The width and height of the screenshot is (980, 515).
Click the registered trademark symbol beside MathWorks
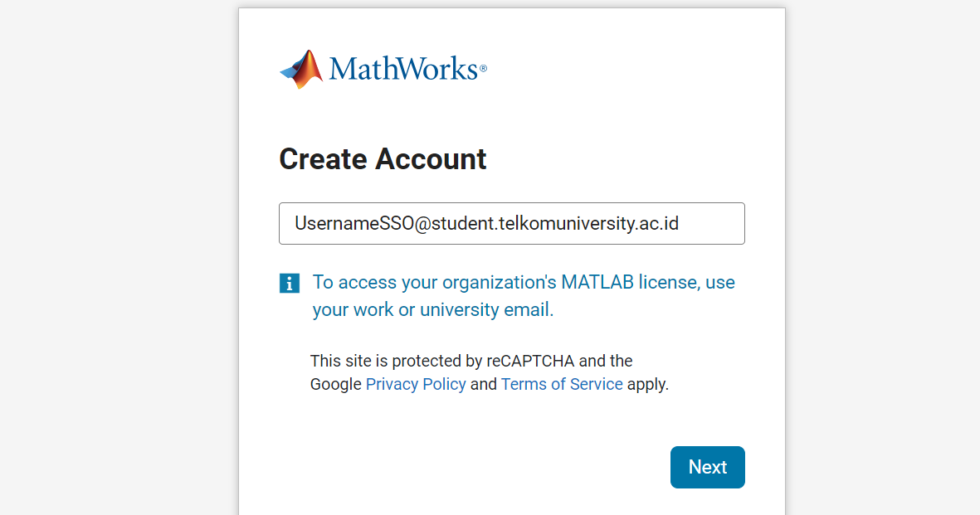[x=483, y=68]
